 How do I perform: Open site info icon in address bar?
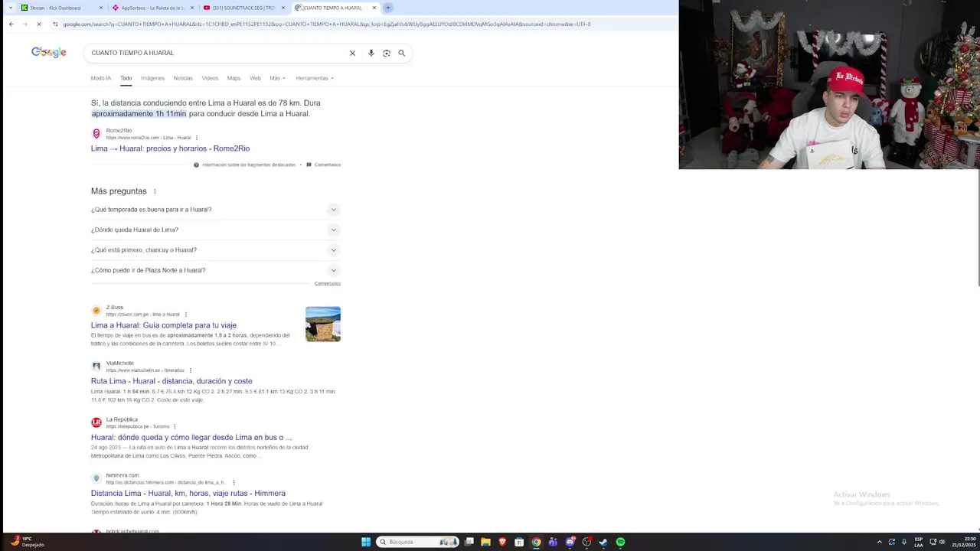coord(55,24)
